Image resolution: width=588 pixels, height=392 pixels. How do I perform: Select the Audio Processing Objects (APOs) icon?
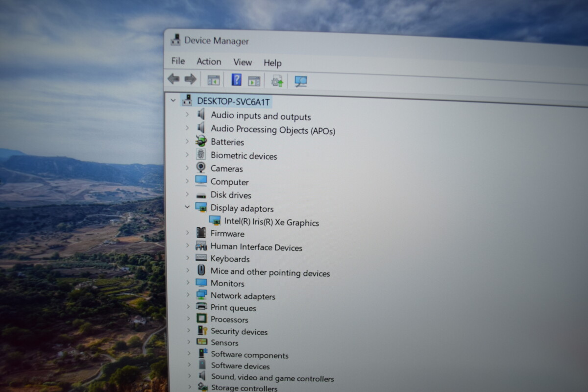tap(201, 128)
